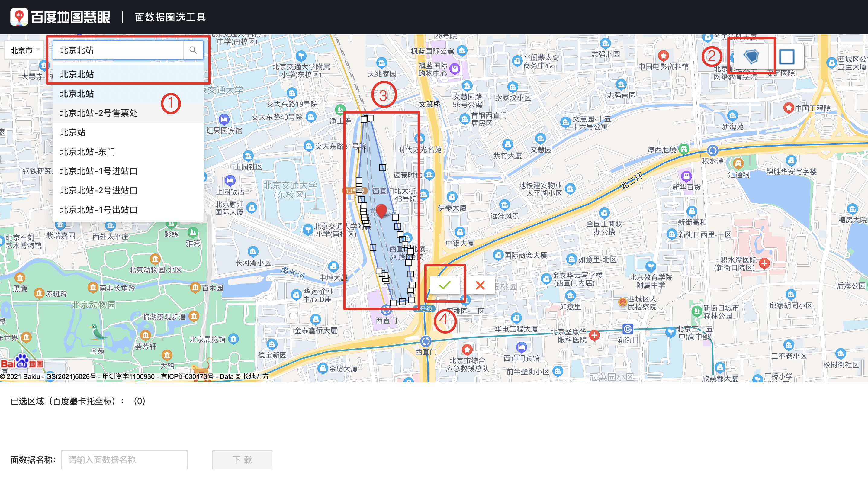Click the 已选区域（百度墨卡托坐标） label
868x487 pixels.
(67, 401)
